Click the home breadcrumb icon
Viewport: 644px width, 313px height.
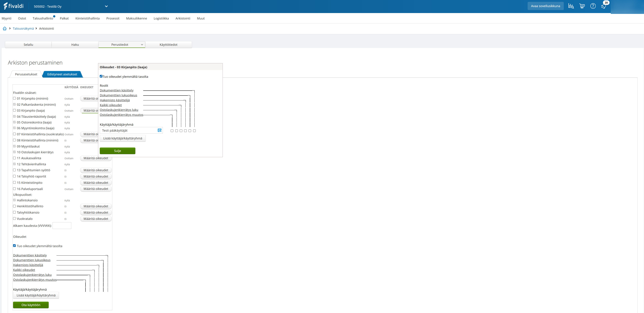click(x=5, y=28)
